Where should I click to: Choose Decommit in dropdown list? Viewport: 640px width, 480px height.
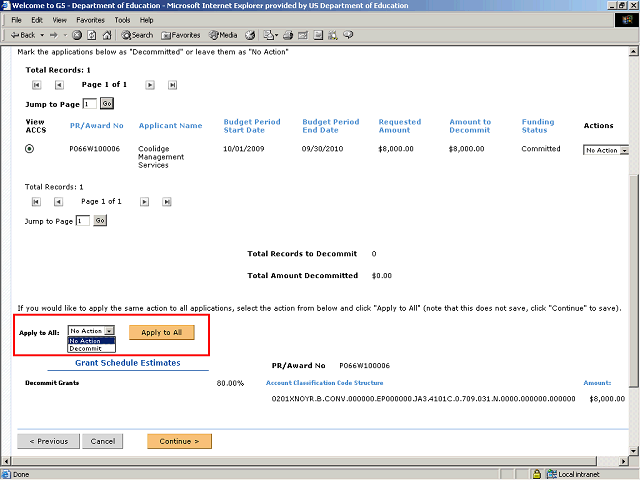(91, 349)
